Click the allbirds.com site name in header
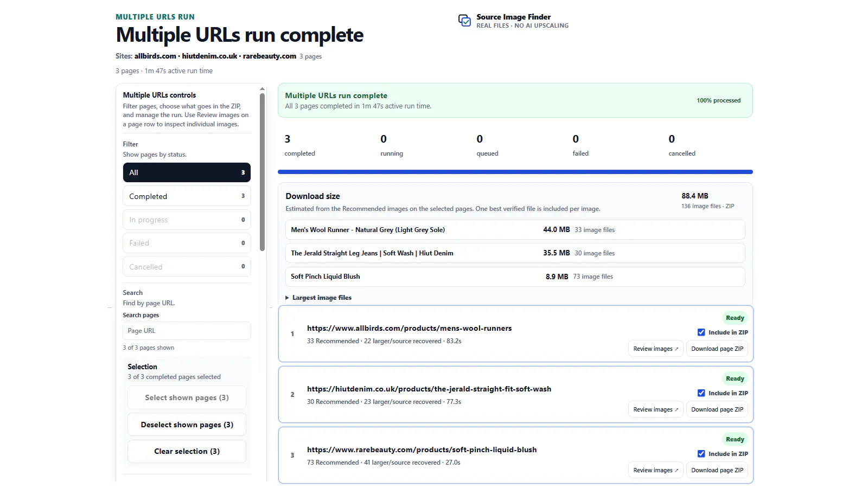 point(155,56)
